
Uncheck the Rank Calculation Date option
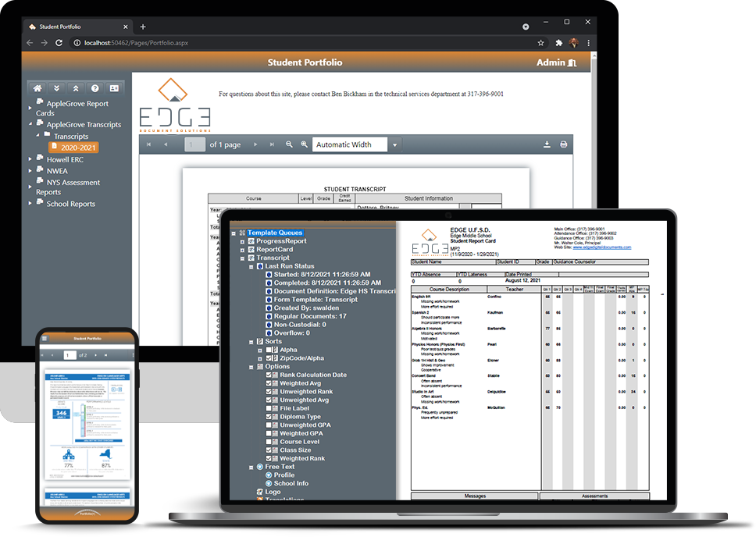click(x=269, y=375)
